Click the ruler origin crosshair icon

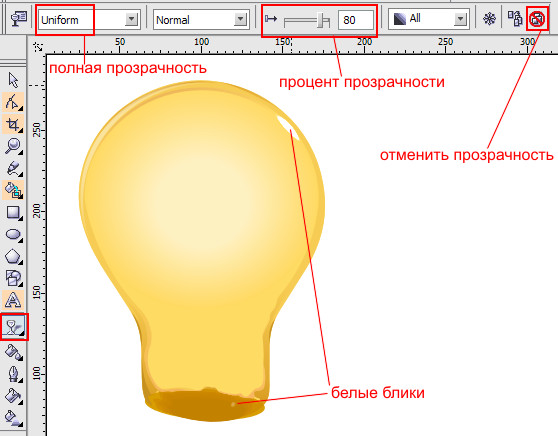click(37, 46)
